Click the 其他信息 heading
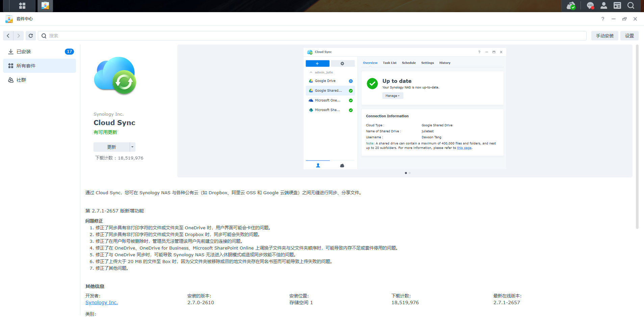 [x=95, y=286]
